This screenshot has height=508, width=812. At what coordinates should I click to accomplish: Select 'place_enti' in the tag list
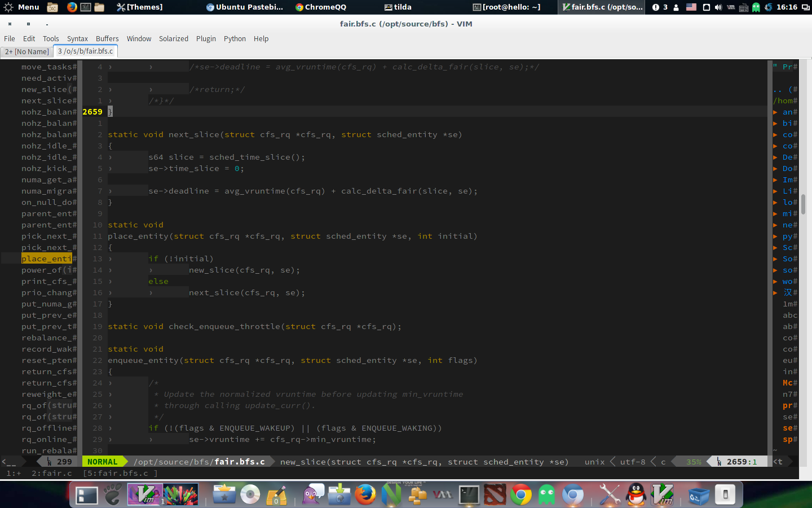(x=47, y=259)
